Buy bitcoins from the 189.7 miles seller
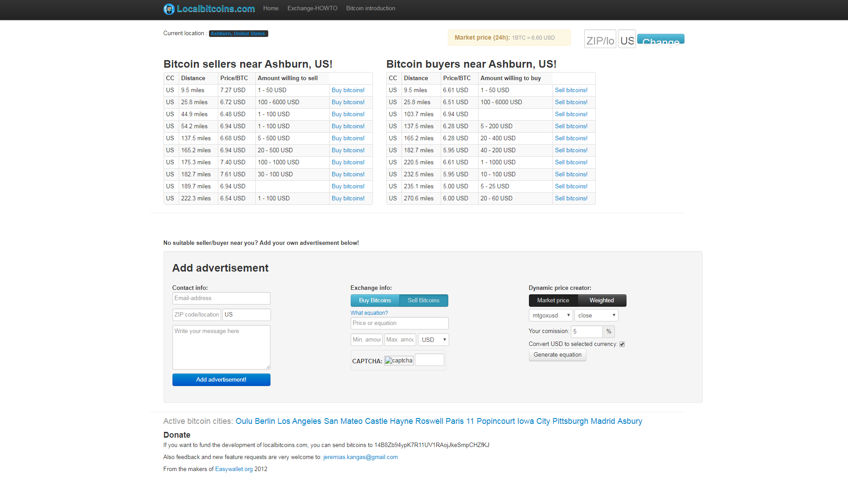 (x=348, y=187)
